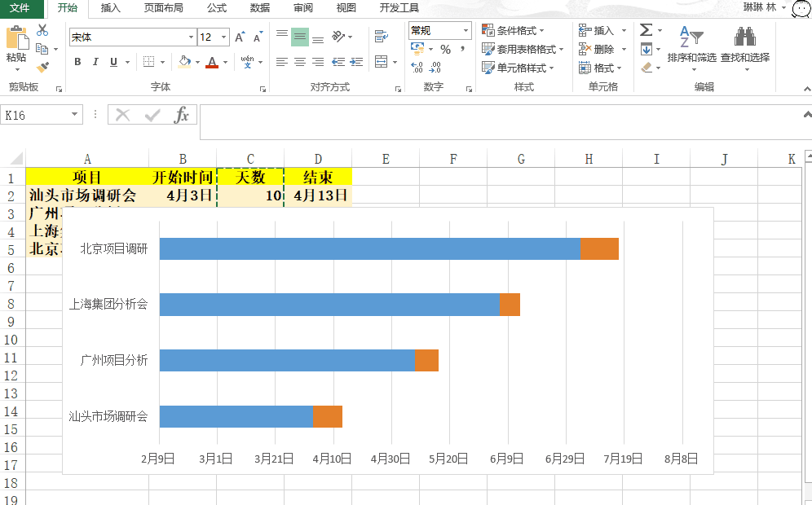
Task: Open the font size dropdown 12
Action: coord(223,37)
